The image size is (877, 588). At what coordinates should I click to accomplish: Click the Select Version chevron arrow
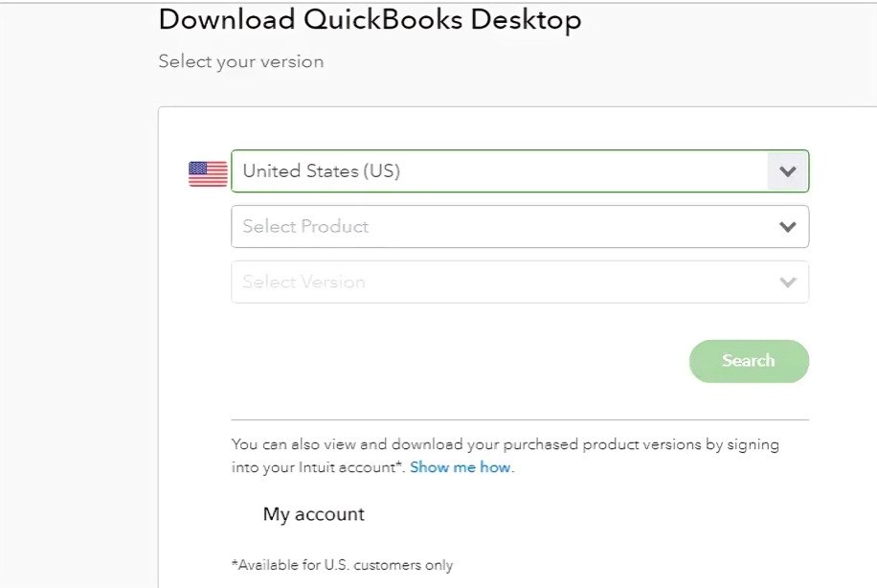[x=788, y=283]
